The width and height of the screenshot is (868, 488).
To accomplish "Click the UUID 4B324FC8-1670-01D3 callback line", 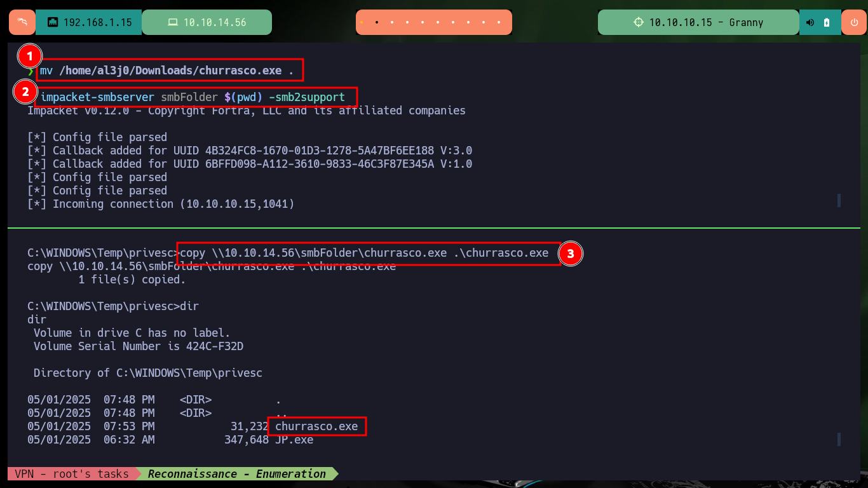I will tap(250, 151).
